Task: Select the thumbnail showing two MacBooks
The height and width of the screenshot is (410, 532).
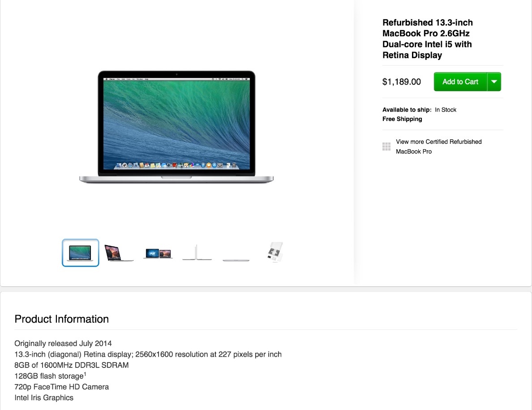Action: pos(158,254)
